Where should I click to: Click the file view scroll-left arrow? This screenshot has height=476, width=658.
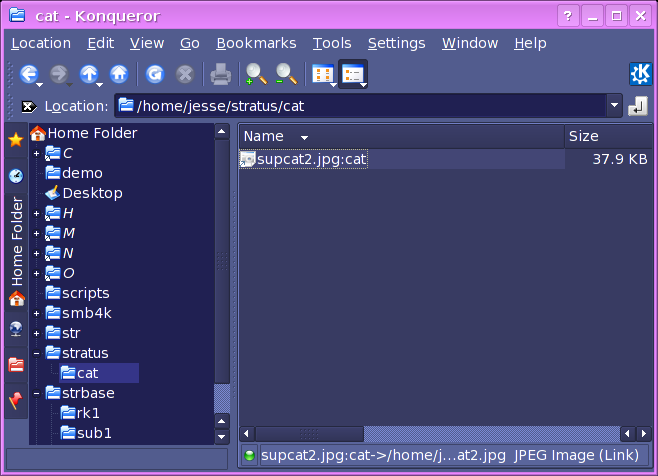(247, 434)
